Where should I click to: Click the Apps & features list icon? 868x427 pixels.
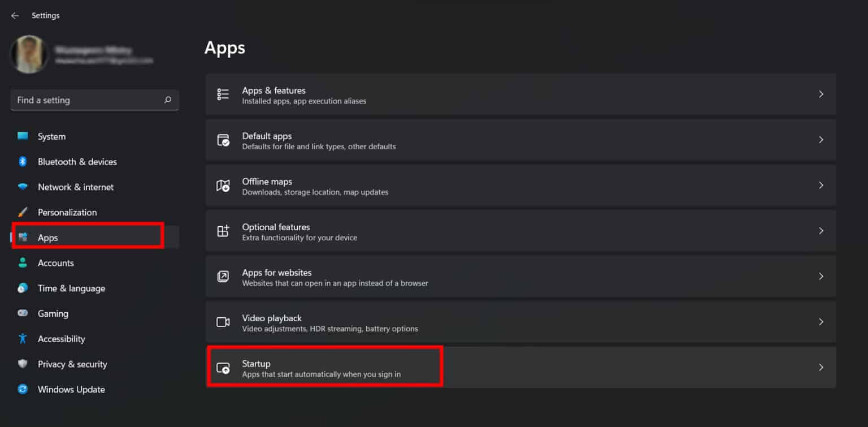coord(223,94)
